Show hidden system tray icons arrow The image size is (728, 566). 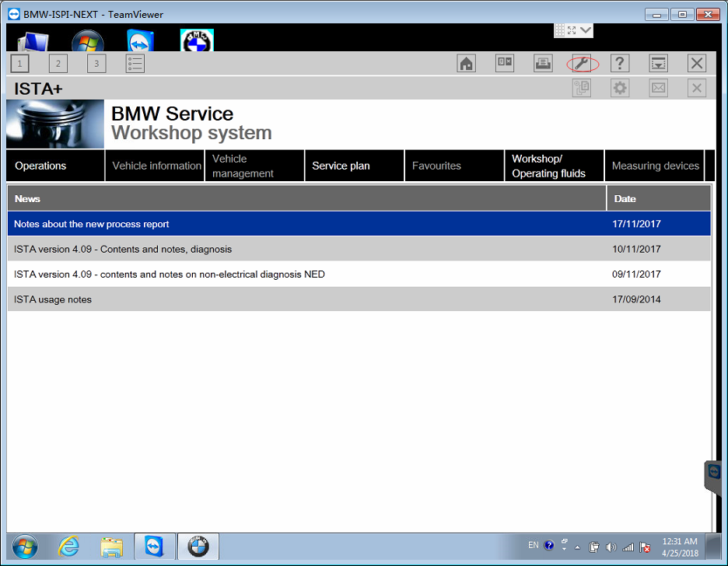click(x=578, y=547)
